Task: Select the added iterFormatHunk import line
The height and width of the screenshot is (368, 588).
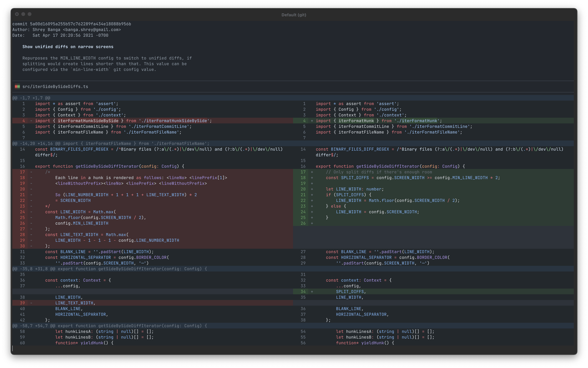Action: click(x=378, y=120)
